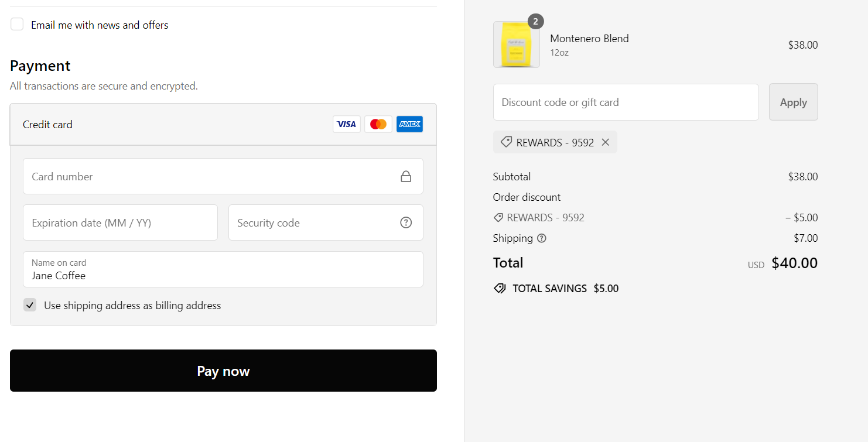
Task: Remove the REWARDS - 9592 discount code
Action: pyautogui.click(x=606, y=142)
